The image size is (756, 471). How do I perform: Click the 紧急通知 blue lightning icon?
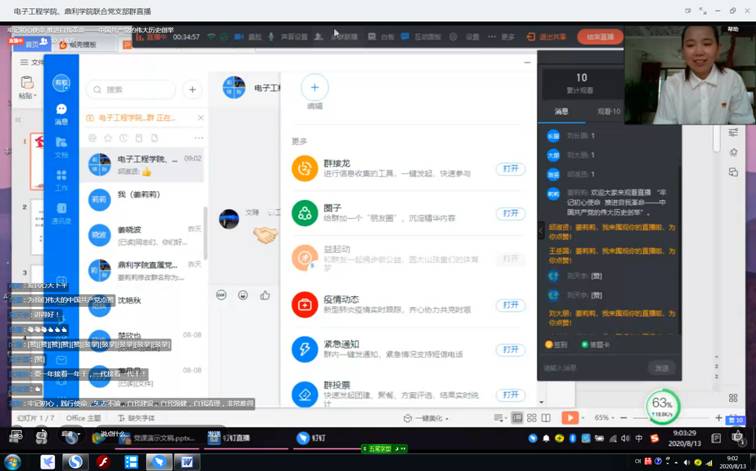[305, 349]
